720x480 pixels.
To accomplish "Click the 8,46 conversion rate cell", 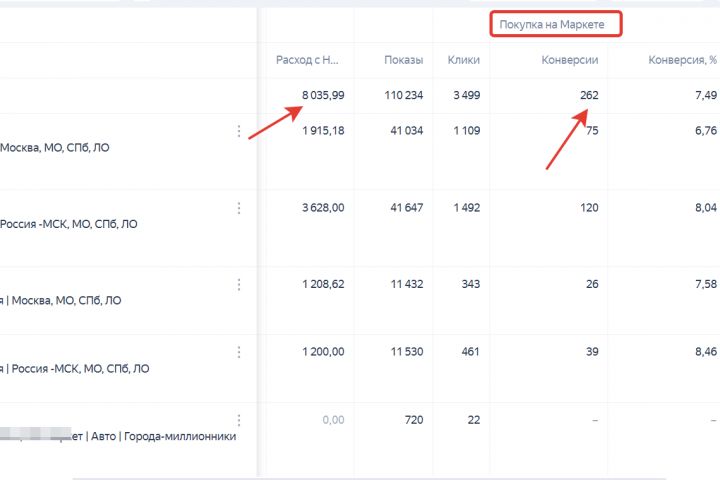I will (704, 352).
